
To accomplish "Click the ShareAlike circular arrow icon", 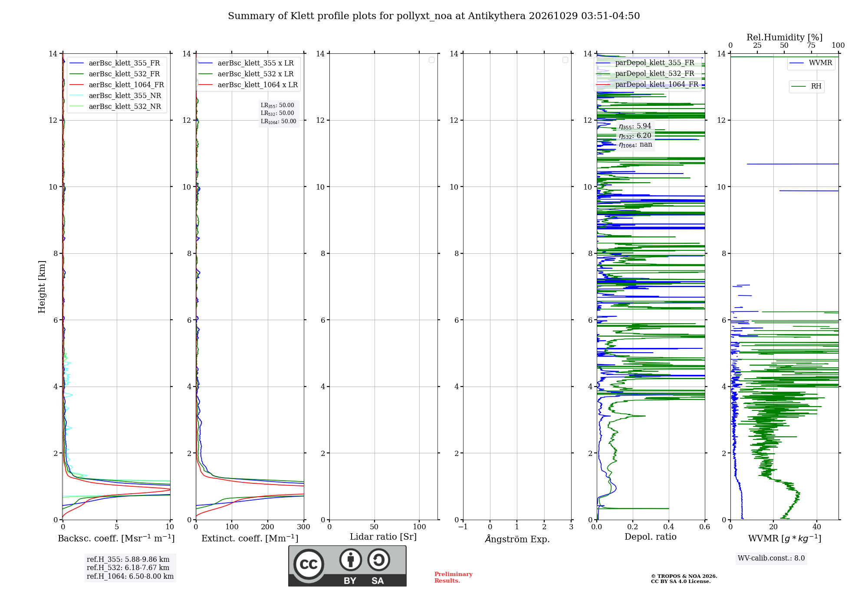I will [x=379, y=560].
